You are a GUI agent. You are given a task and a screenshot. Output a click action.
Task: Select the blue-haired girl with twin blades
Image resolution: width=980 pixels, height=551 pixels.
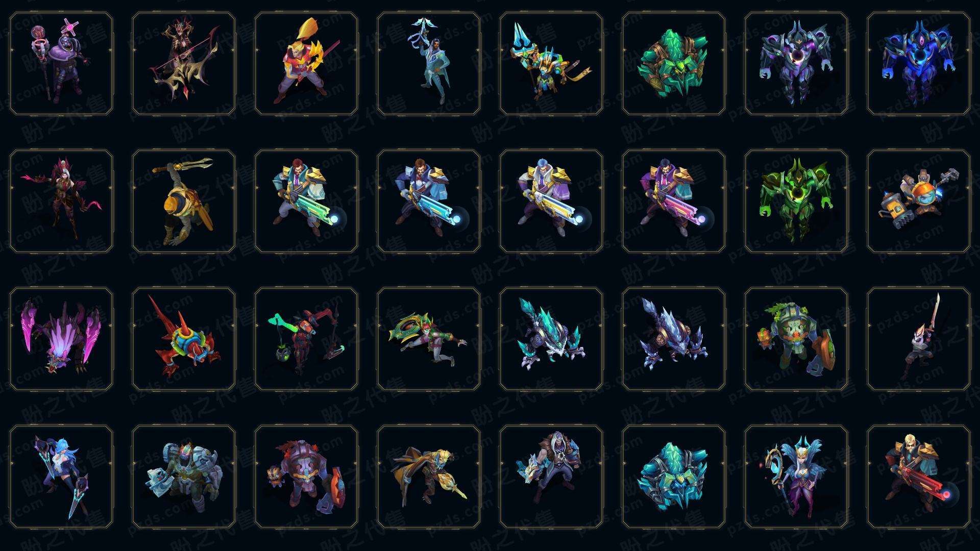point(61,477)
